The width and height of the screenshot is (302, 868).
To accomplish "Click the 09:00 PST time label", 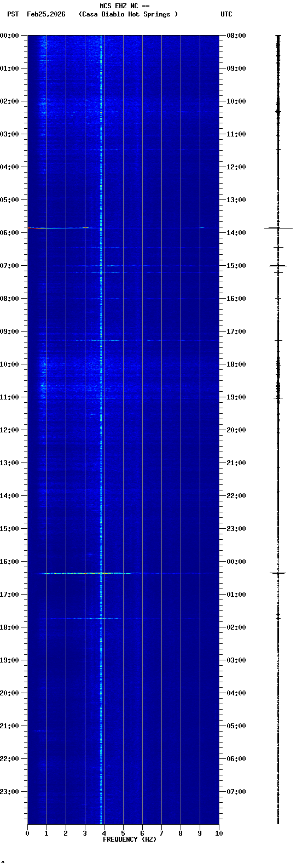I will click(x=10, y=332).
